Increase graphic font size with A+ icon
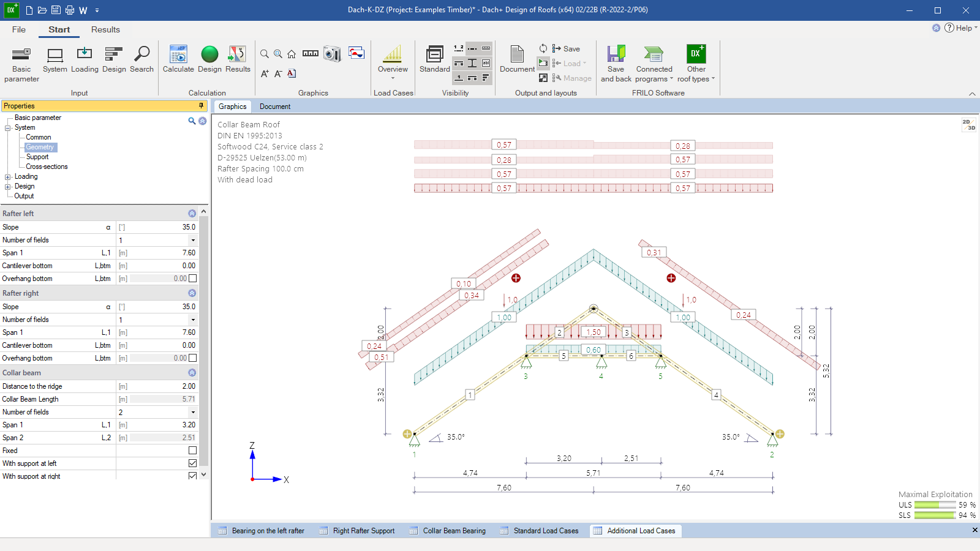 [265, 73]
